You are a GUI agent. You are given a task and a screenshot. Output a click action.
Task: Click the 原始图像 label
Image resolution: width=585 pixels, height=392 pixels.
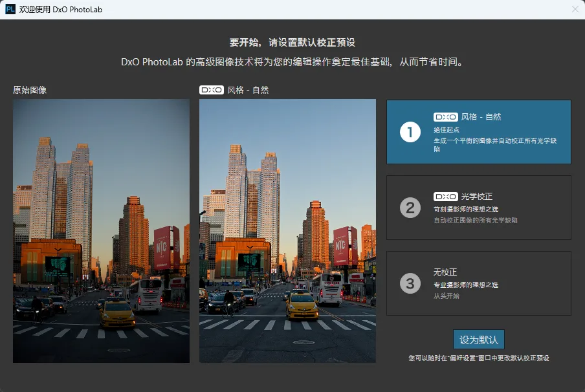(x=30, y=90)
